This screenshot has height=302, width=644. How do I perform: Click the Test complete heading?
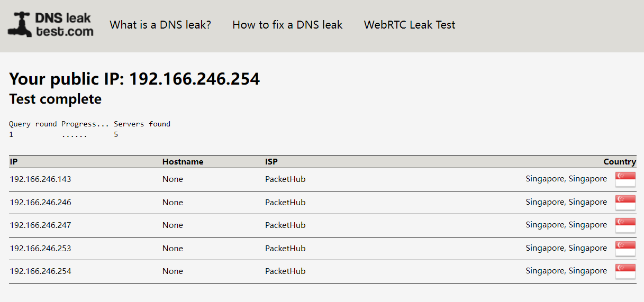[56, 99]
